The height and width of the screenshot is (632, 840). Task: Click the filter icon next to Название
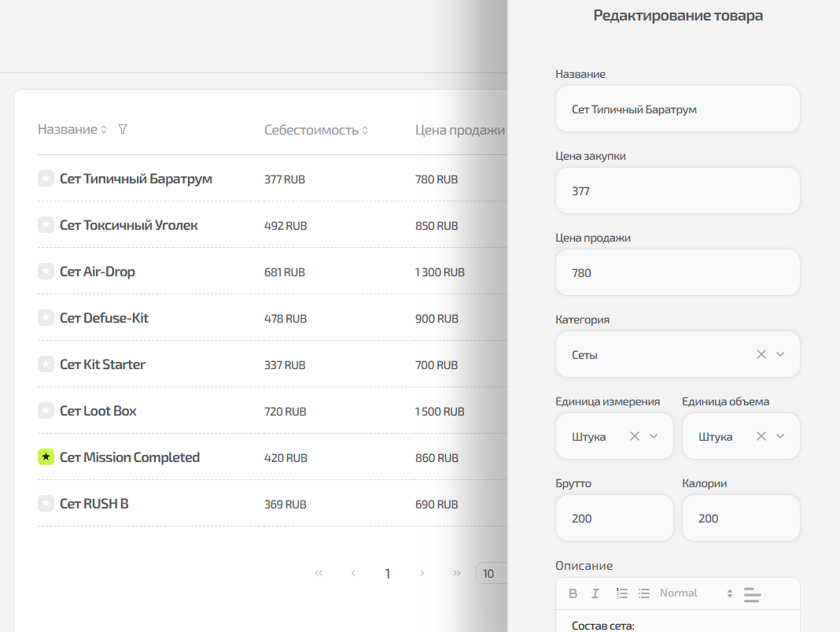coord(122,129)
